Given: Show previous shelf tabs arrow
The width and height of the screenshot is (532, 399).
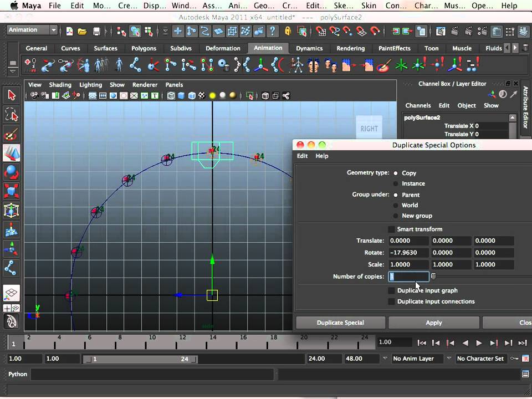Looking at the screenshot, I should [x=507, y=48].
